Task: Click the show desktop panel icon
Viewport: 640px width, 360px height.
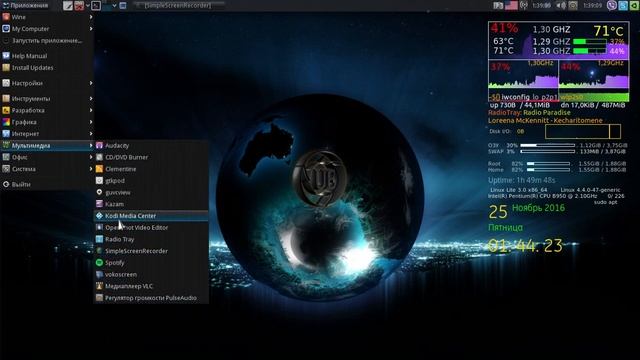Action: coord(123,6)
